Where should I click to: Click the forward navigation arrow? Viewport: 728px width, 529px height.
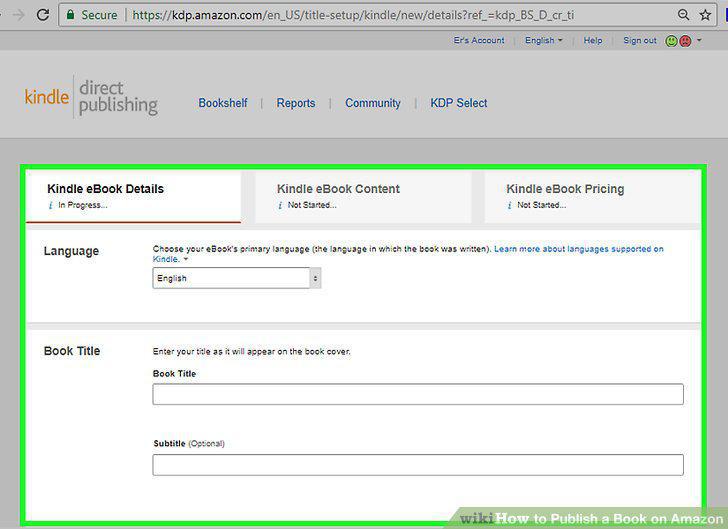point(19,15)
